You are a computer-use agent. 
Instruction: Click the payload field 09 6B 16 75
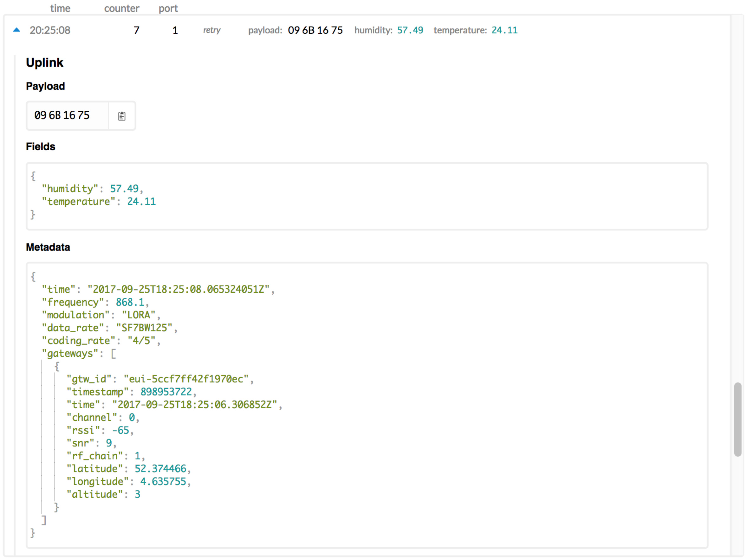pos(67,115)
